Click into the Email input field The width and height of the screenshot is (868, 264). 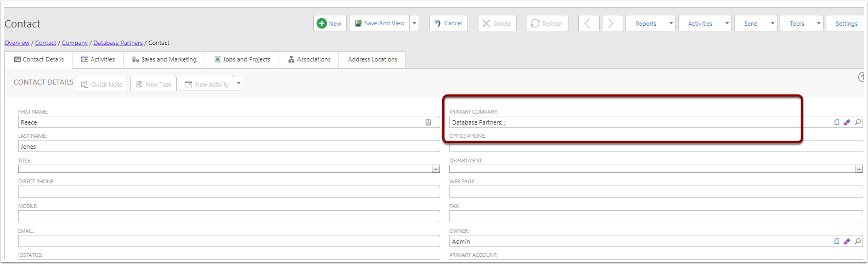point(229,241)
